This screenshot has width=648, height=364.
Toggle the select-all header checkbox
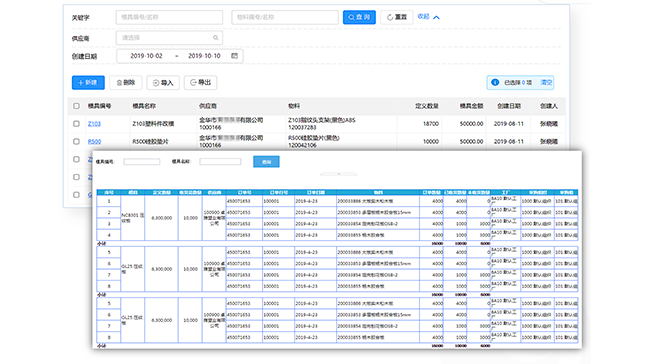coord(76,106)
